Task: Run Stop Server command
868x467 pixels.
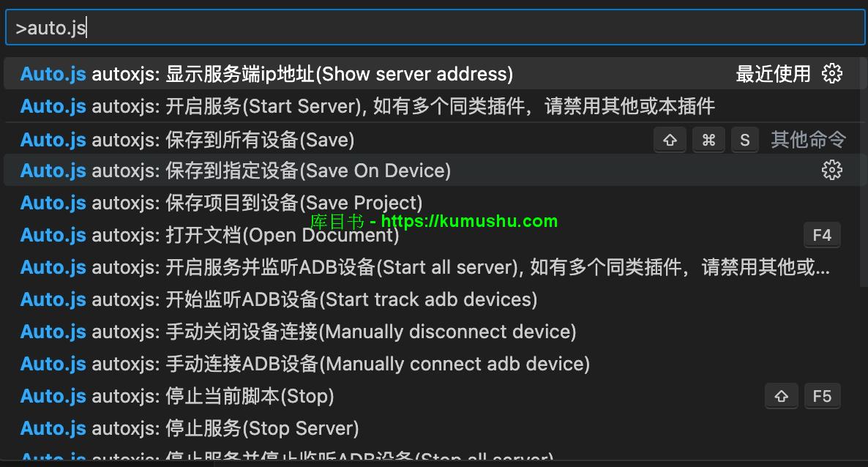Action: coord(434,427)
